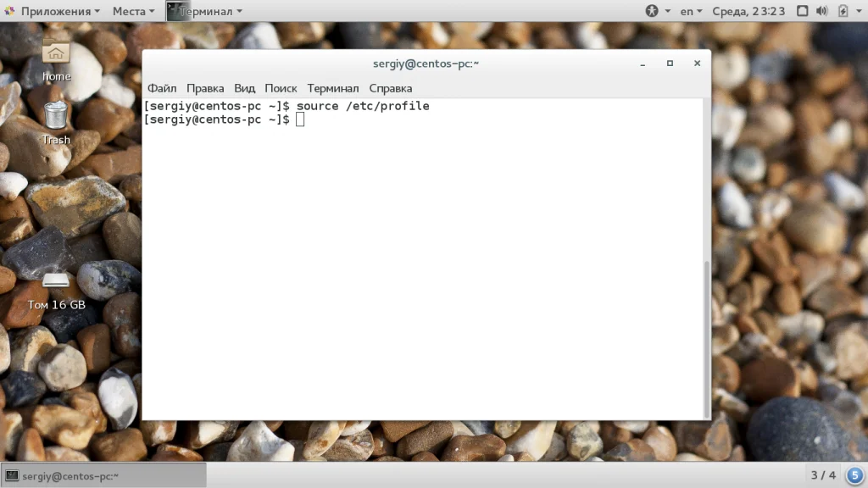Screen dimensions: 868x488
Task: Open the en keyboard layout dropdown
Action: [x=691, y=11]
